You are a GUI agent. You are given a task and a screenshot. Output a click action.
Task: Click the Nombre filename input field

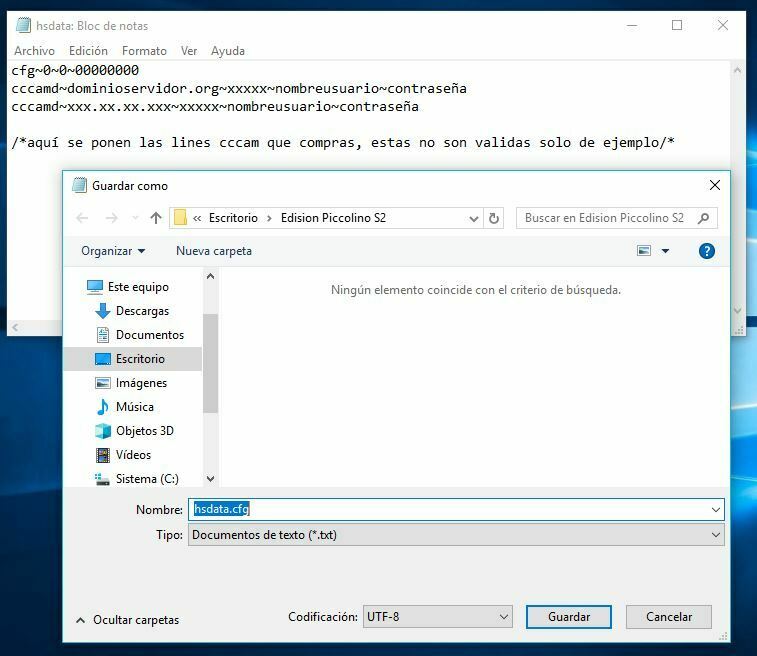[x=455, y=509]
